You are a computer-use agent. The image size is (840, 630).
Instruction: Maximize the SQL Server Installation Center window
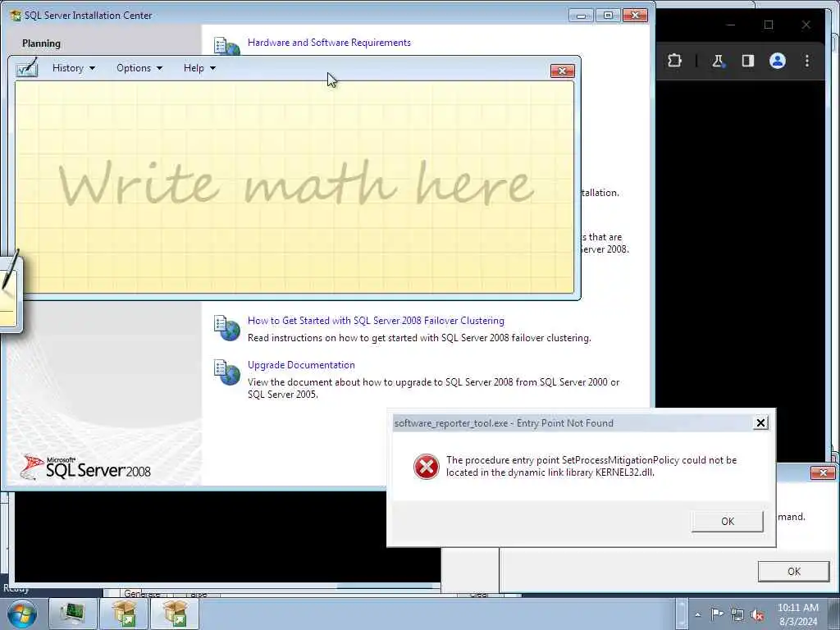click(608, 16)
